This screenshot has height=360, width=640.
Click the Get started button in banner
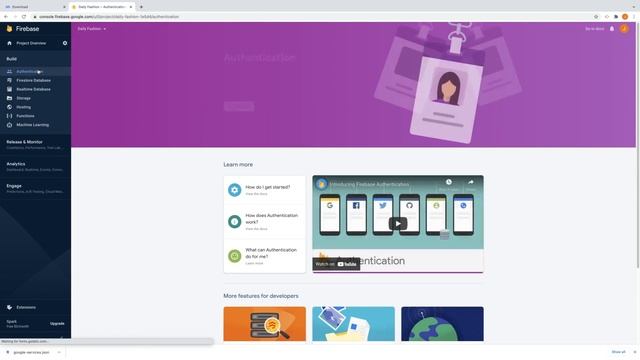(x=239, y=107)
